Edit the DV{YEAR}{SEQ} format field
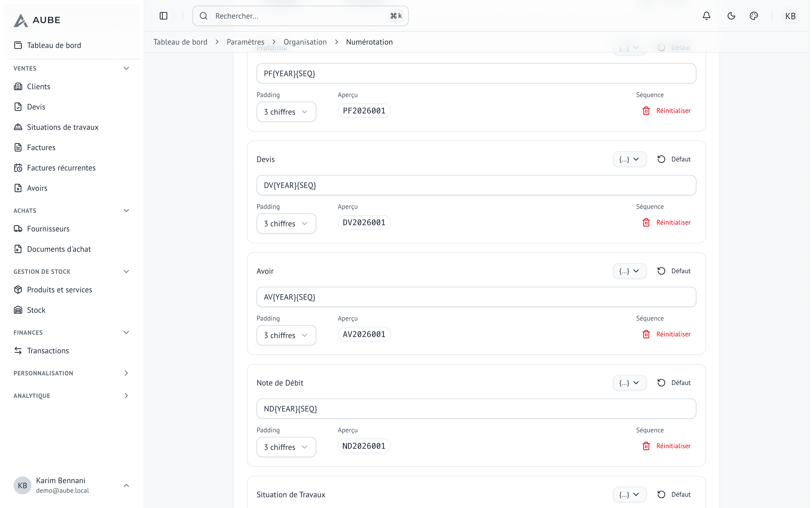Screen dimensions: 812x508 [x=476, y=185]
